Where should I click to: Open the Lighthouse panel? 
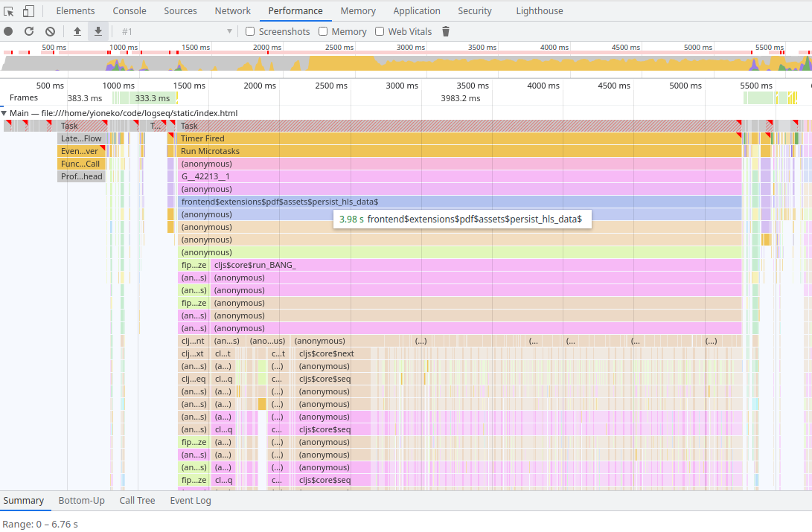click(539, 10)
